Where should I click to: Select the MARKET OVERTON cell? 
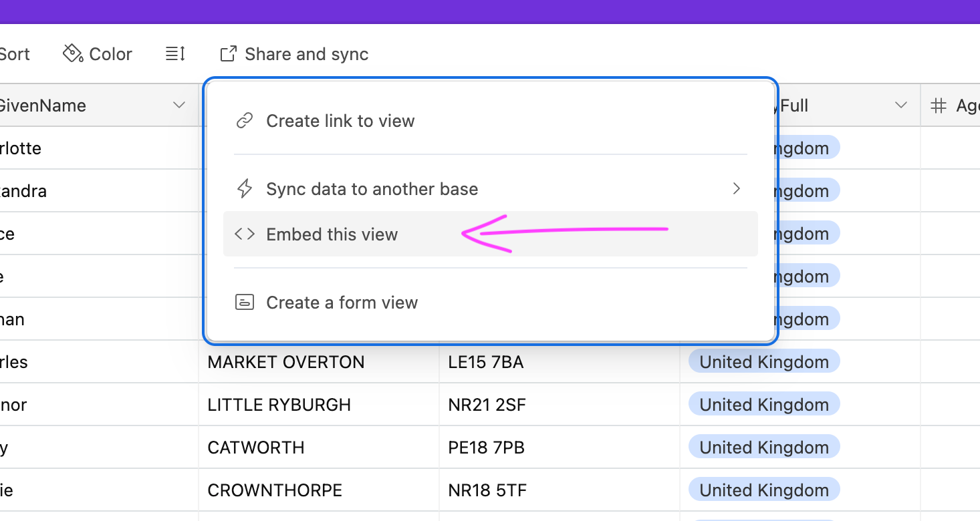coord(286,362)
